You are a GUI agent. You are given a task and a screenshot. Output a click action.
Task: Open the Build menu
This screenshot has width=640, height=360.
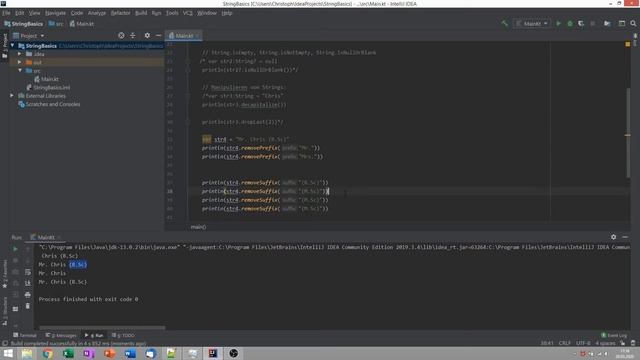coord(141,13)
